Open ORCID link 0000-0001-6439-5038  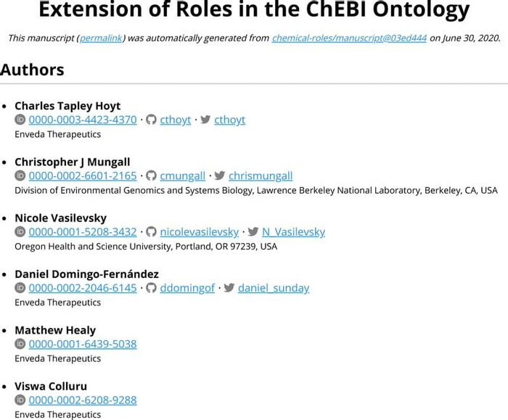83,344
